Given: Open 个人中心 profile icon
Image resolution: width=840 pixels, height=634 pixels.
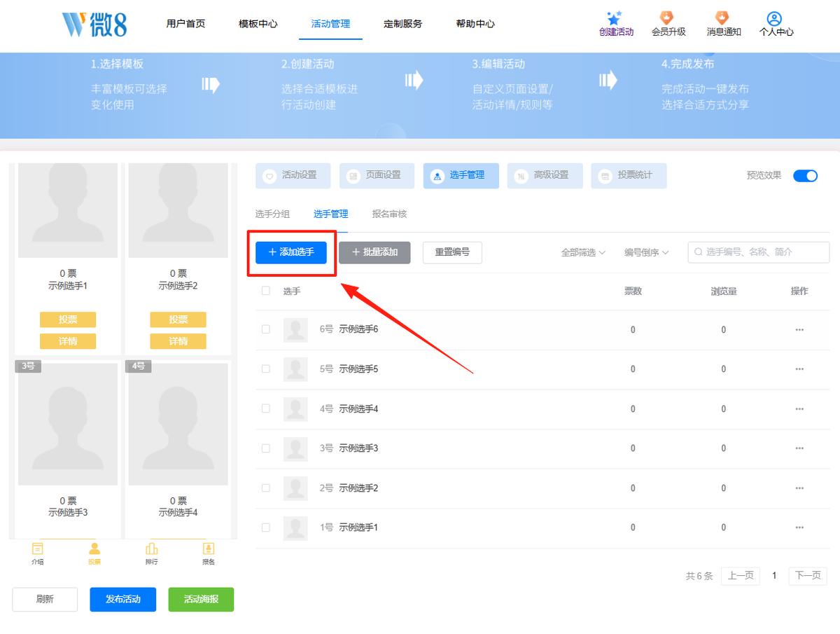Looking at the screenshot, I should pyautogui.click(x=774, y=19).
